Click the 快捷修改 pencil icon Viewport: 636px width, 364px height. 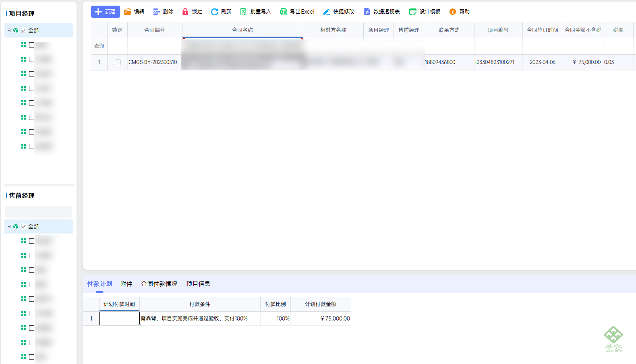click(x=327, y=12)
